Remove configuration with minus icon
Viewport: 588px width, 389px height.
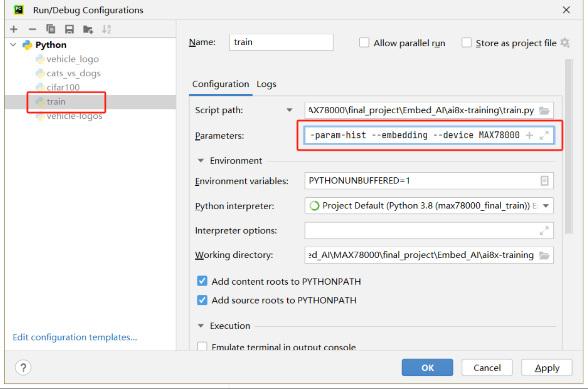pyautogui.click(x=32, y=30)
